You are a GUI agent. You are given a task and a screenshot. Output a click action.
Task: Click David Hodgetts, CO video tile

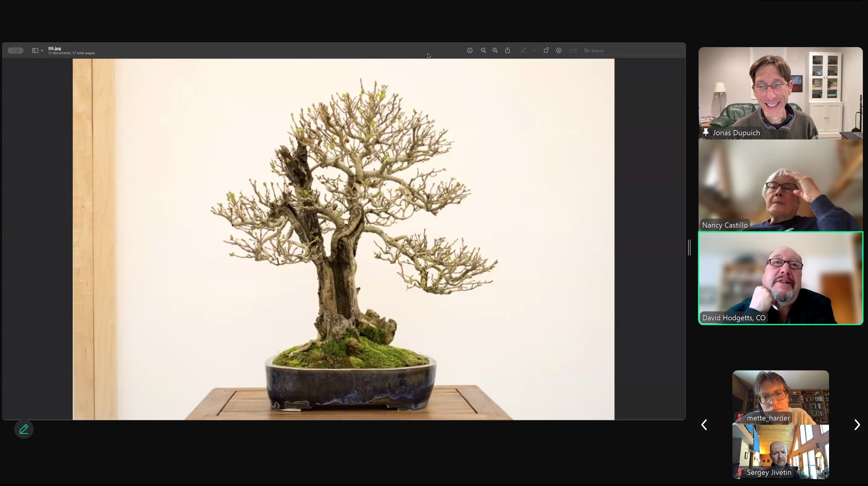tap(780, 278)
